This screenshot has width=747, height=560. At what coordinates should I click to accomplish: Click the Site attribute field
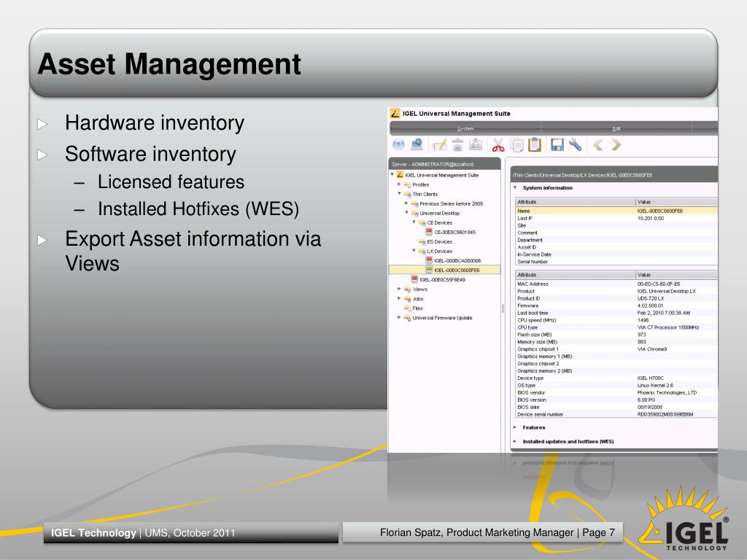616,226
